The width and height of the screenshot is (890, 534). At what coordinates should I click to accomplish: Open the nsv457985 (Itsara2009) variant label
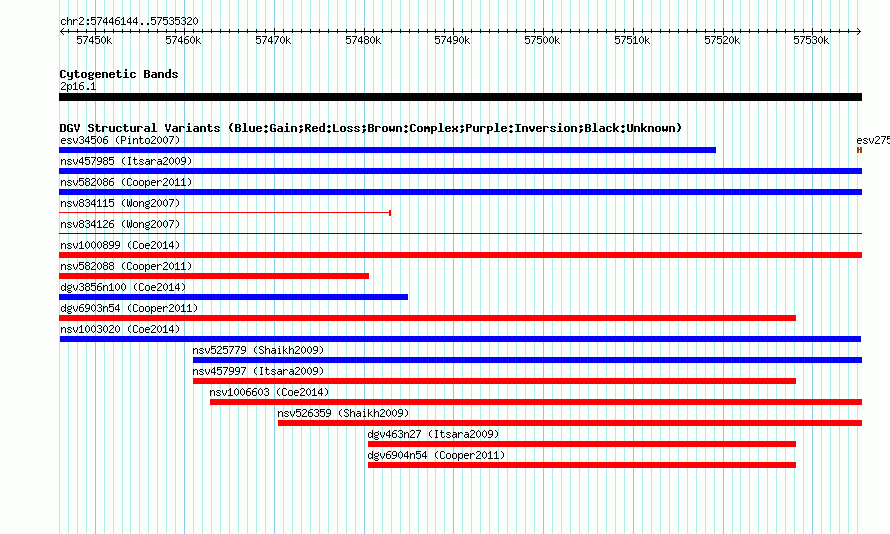126,161
